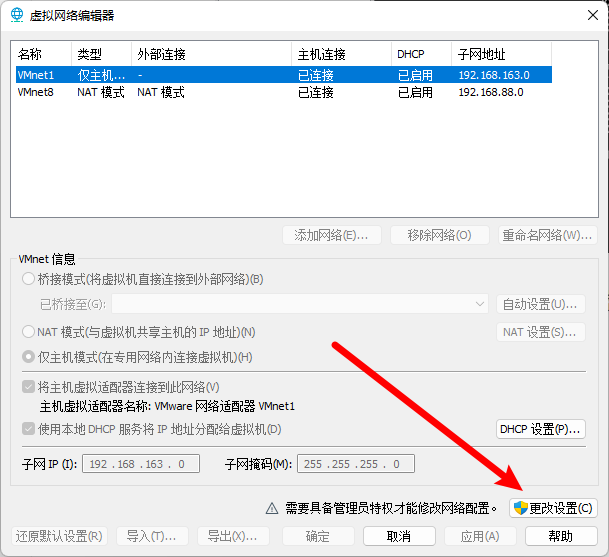Click the 确定 button
Image resolution: width=609 pixels, height=557 pixels.
317,536
